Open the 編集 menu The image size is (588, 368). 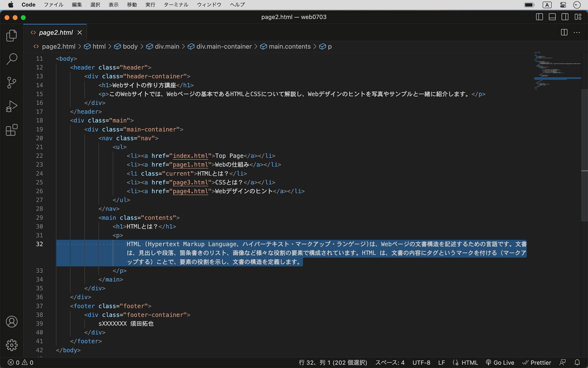(77, 5)
